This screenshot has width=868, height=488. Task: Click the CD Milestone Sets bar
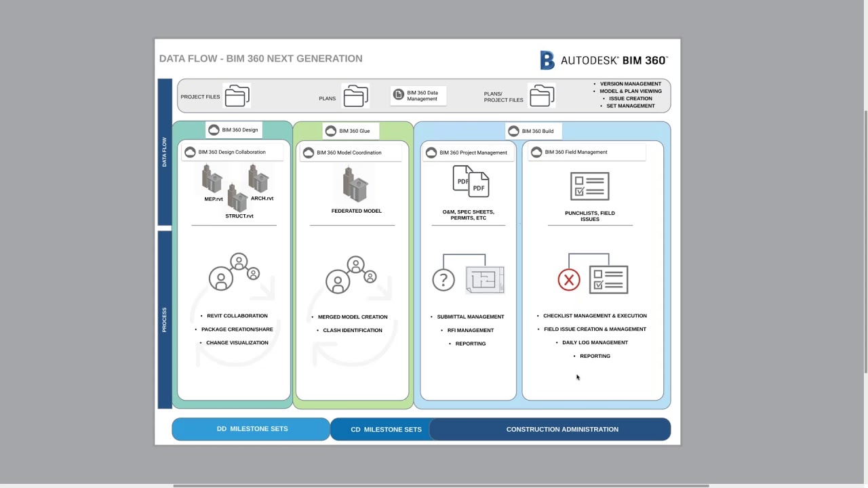(x=380, y=429)
